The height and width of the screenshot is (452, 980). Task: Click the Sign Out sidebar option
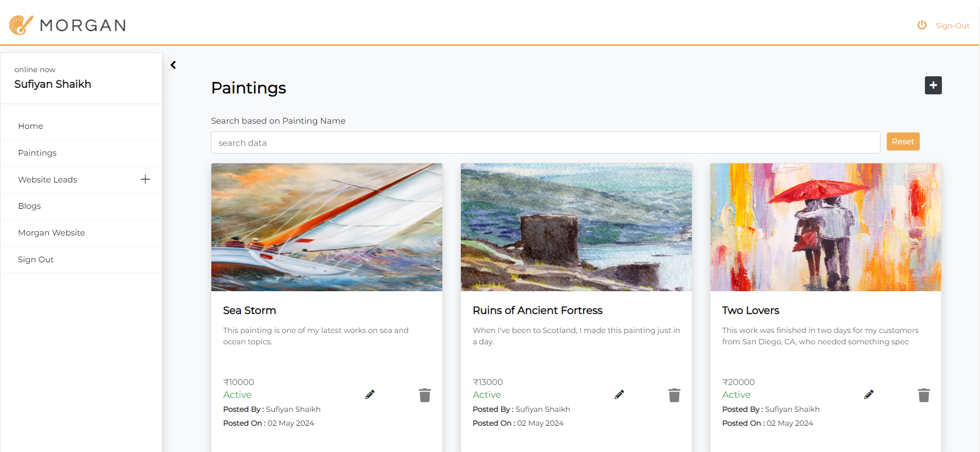(x=36, y=259)
